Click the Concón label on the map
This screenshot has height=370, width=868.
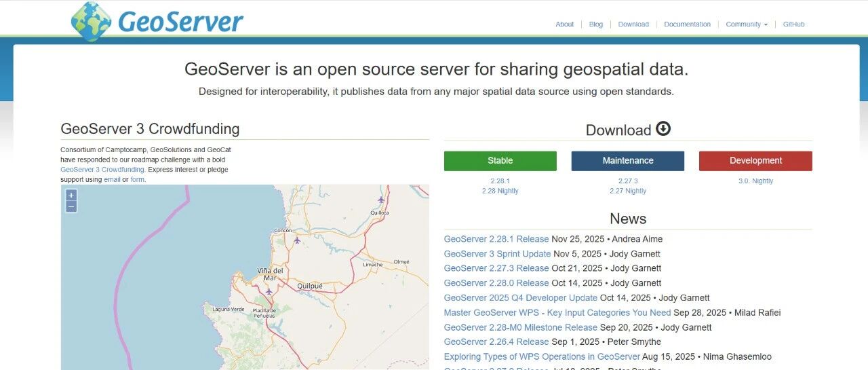pos(282,231)
